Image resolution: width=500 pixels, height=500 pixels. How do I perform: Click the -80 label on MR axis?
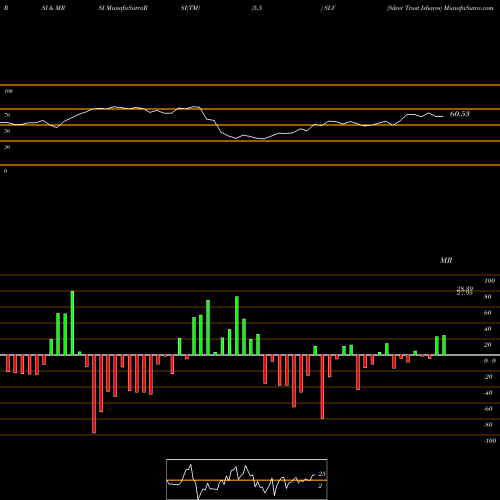pos(488,425)
